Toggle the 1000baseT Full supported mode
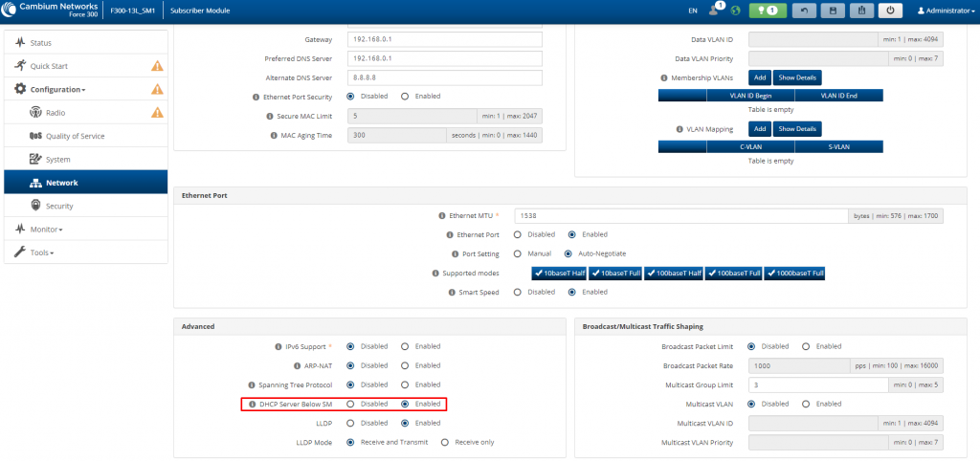980x461 pixels. 793,273
